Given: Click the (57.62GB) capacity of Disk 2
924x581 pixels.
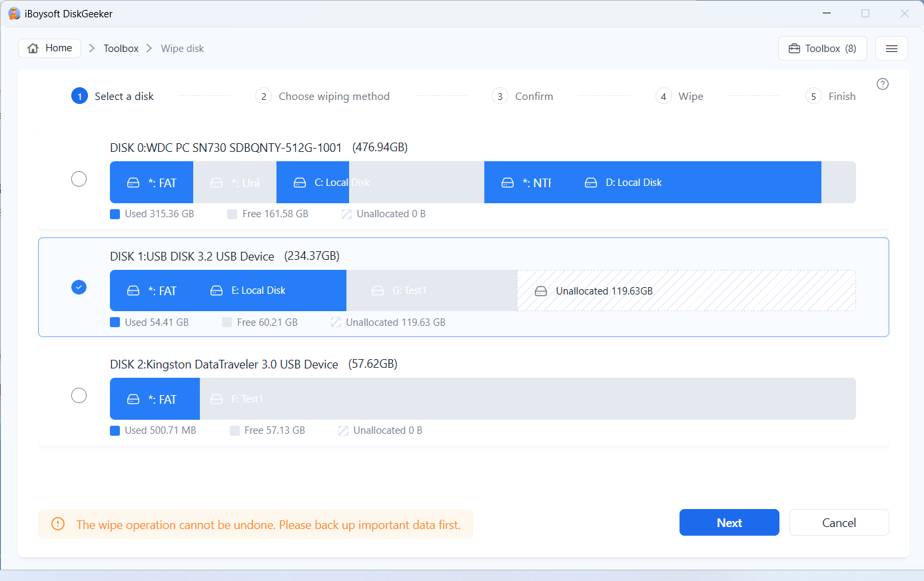Looking at the screenshot, I should pos(373,364).
